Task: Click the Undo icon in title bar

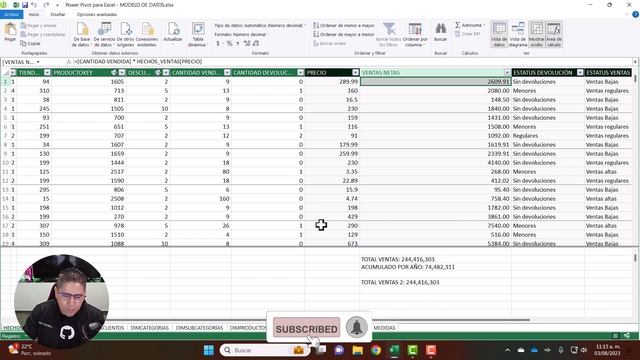Action: pyautogui.click(x=34, y=5)
